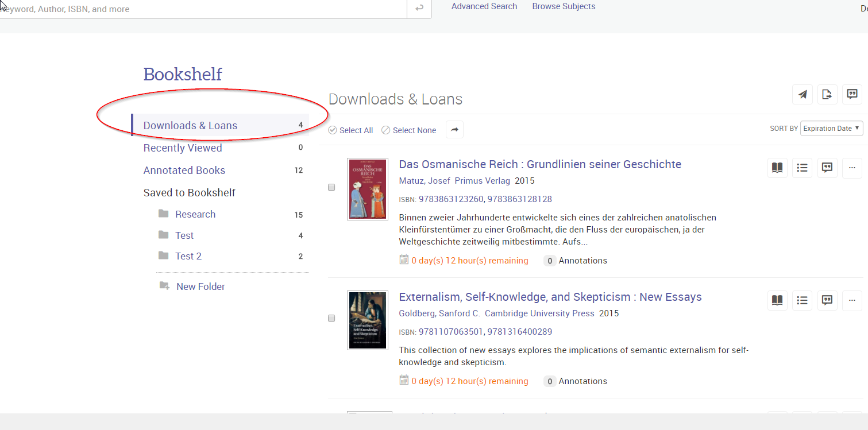Choose Select All books
This screenshot has height=430, width=868.
pos(351,130)
